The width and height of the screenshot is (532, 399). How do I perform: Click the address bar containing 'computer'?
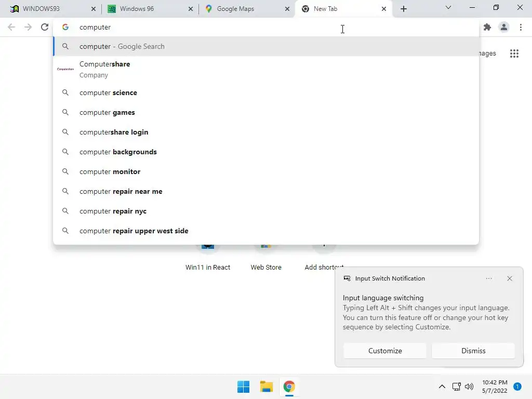pos(266,27)
